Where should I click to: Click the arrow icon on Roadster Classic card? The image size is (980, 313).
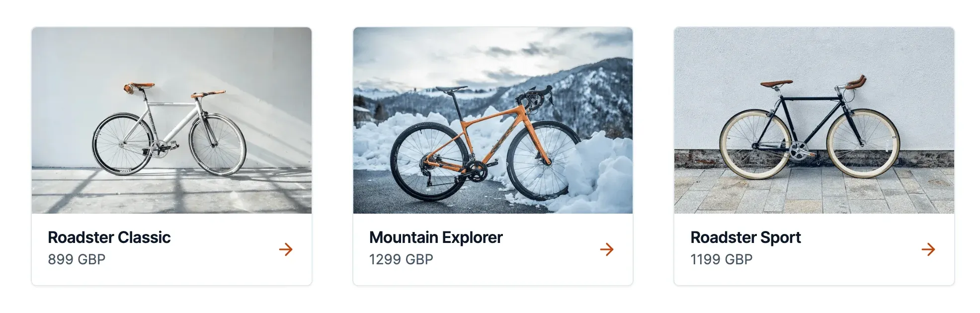pyautogui.click(x=286, y=249)
